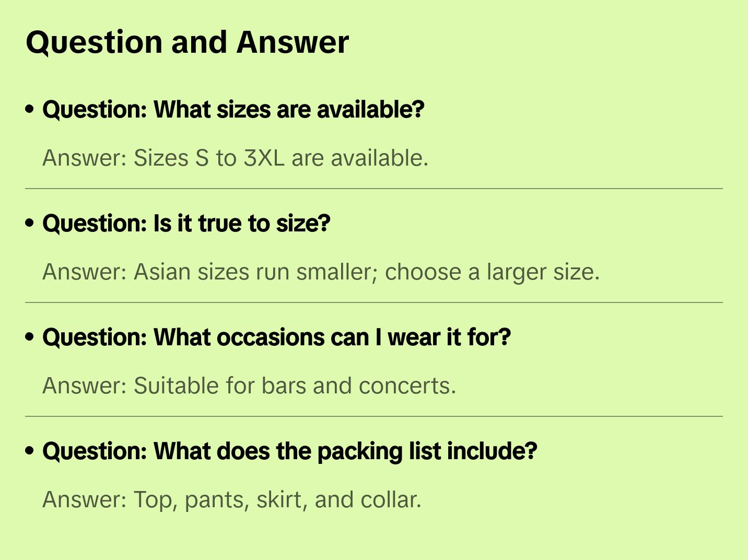748x560 pixels.
Task: Click the bullet next to the occasions question
Action: pos(30,337)
